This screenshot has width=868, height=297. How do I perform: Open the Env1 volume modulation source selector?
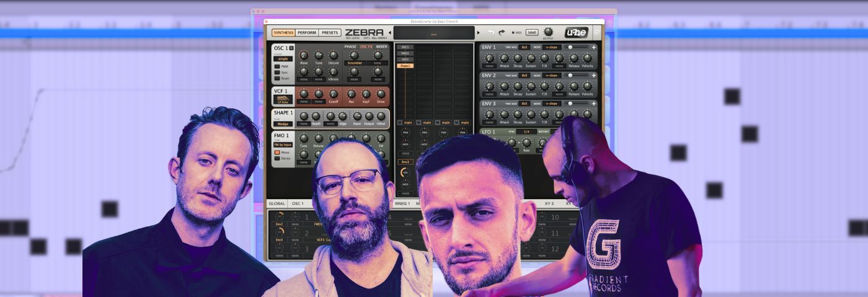[x=405, y=162]
